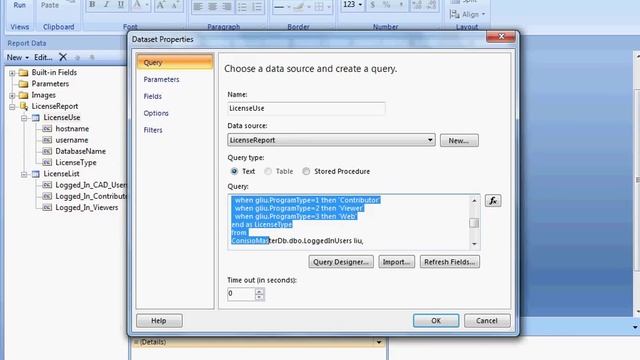640x360 pixels.
Task: Click the Run report button
Action: [20, 5]
